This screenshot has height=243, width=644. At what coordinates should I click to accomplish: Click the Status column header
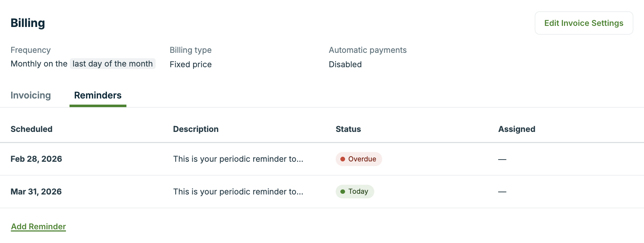tap(348, 129)
